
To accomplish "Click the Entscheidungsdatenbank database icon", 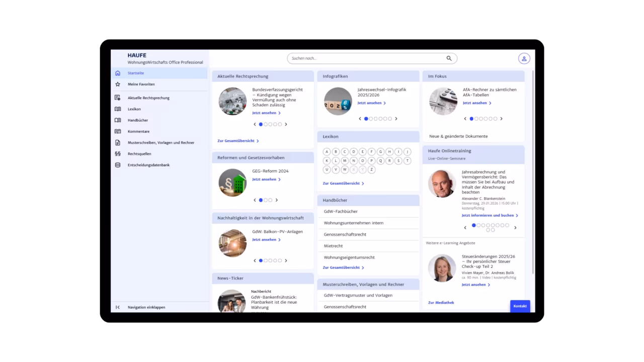I will pos(118,165).
